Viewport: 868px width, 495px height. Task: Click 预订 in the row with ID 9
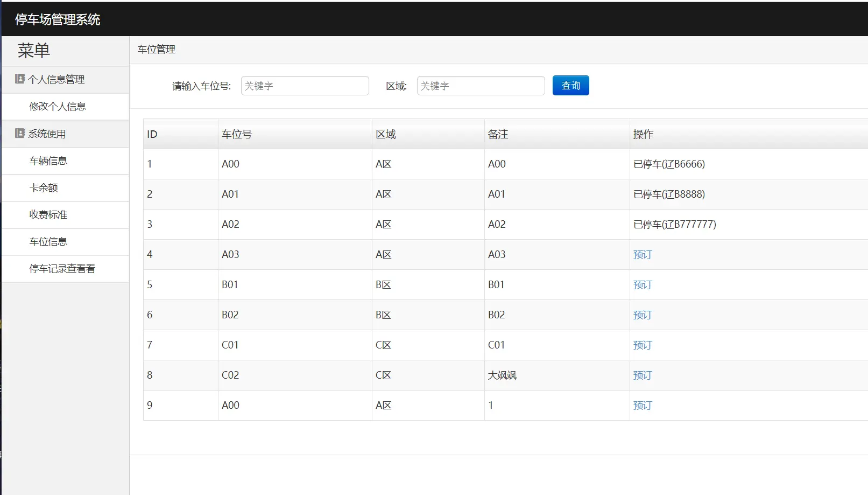pyautogui.click(x=643, y=406)
